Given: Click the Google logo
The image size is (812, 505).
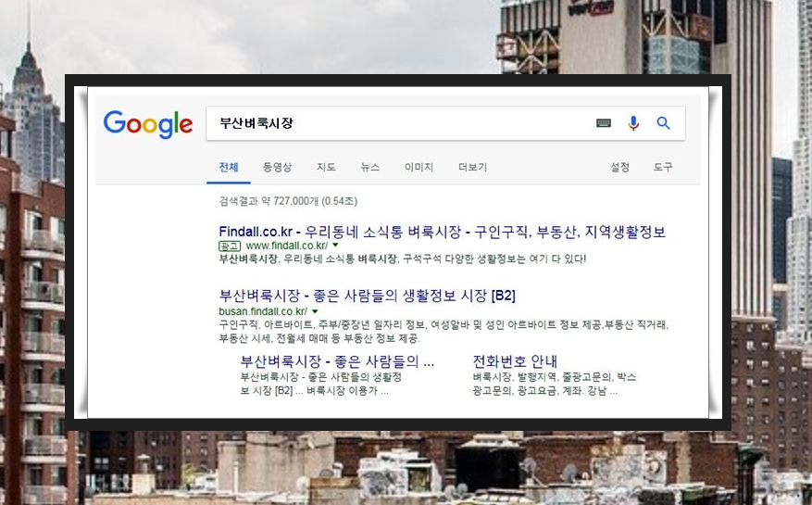Looking at the screenshot, I should point(148,124).
